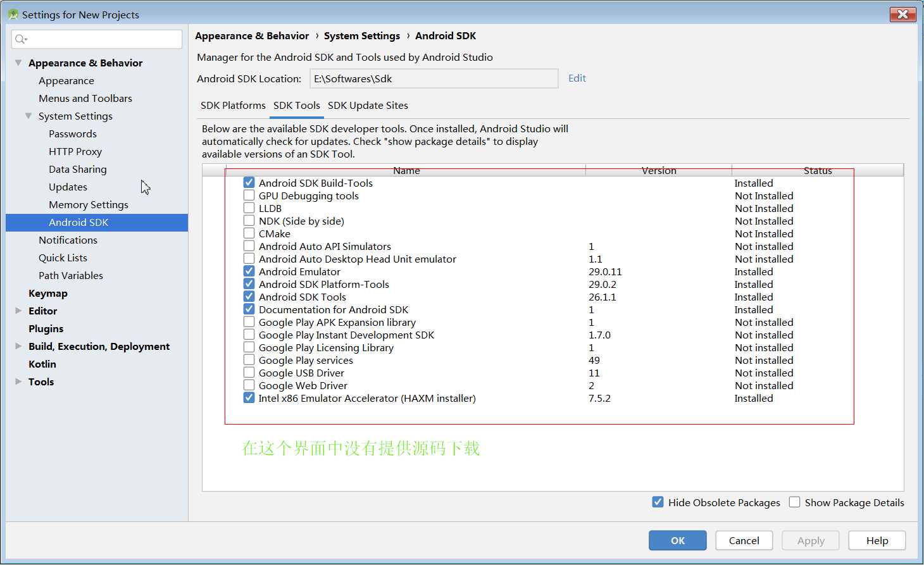This screenshot has height=565, width=924.
Task: Confirm with the OK button
Action: 678,540
